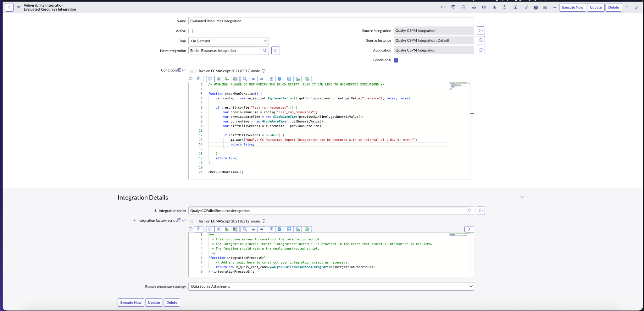Screen dimensions: 644x311
Task: Click the dark help question mark icon in the header
Action: point(536,8)
